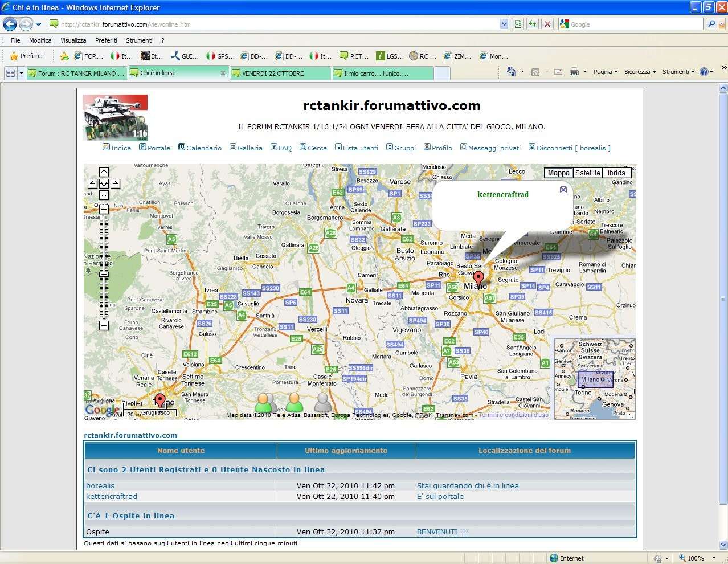Open the Calendario link
The height and width of the screenshot is (564, 728).
tap(200, 148)
